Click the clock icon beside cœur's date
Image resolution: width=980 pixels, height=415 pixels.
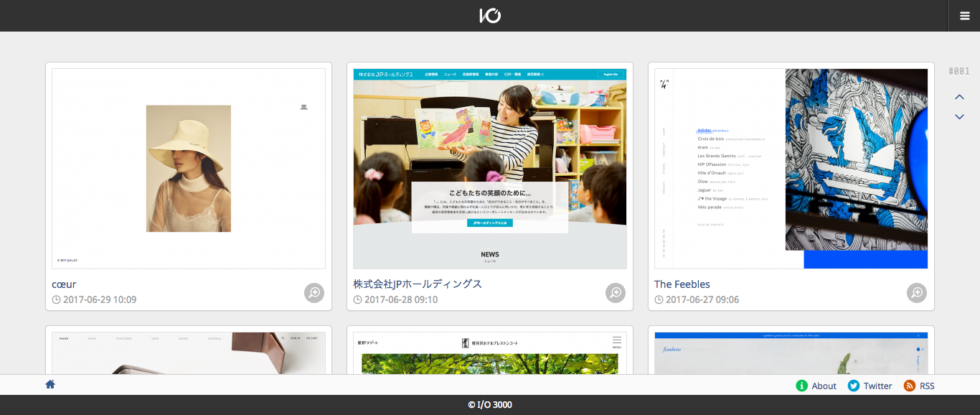[x=56, y=299]
